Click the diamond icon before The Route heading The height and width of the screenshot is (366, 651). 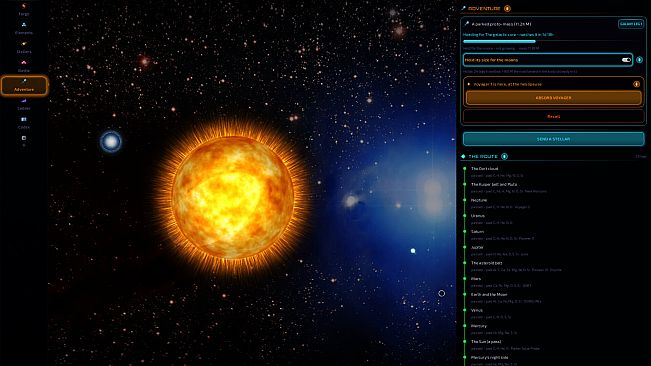[463, 156]
